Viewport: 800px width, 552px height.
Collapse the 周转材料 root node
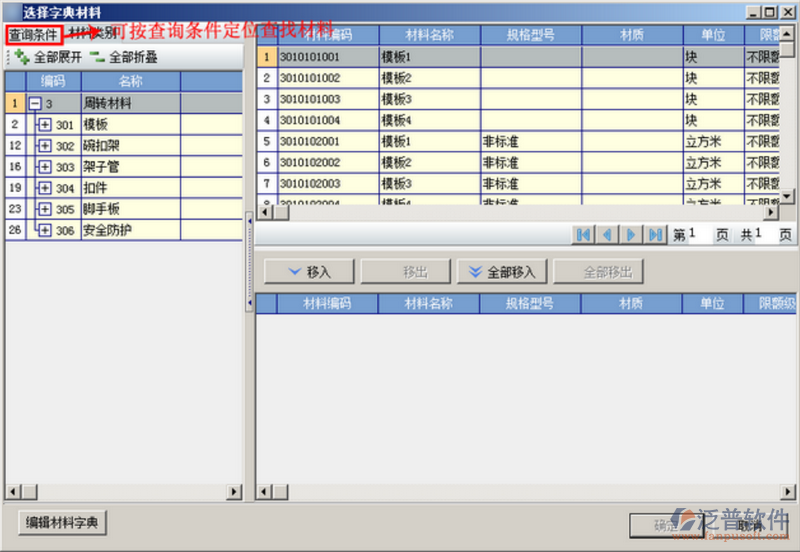[x=35, y=104]
